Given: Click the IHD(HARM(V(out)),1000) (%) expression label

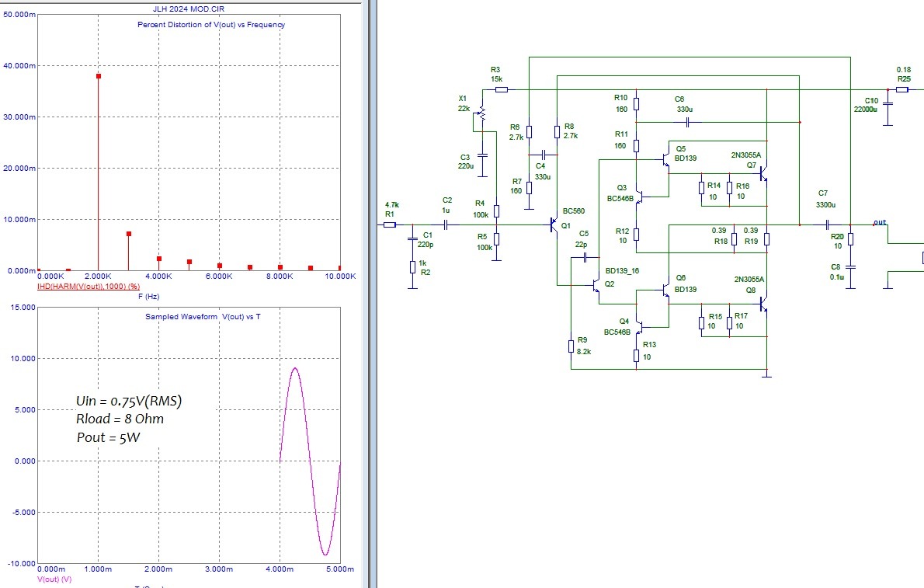Looking at the screenshot, I should (x=89, y=287).
